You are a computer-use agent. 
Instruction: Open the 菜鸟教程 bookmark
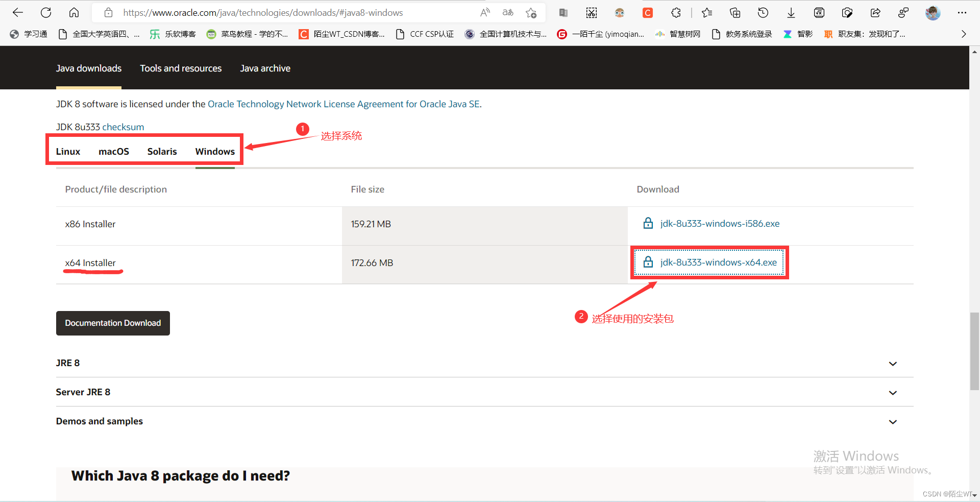pyautogui.click(x=247, y=34)
